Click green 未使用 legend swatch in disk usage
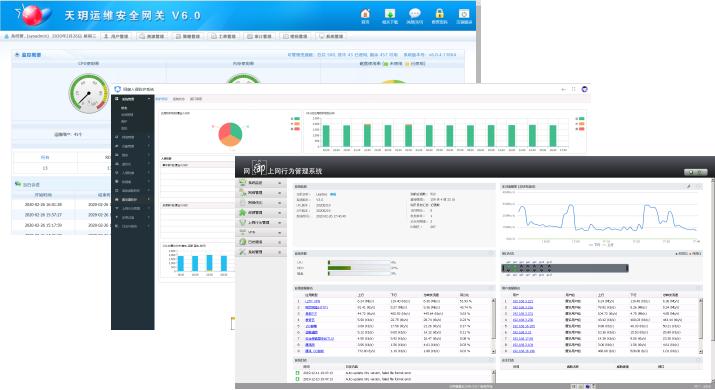 pos(385,64)
